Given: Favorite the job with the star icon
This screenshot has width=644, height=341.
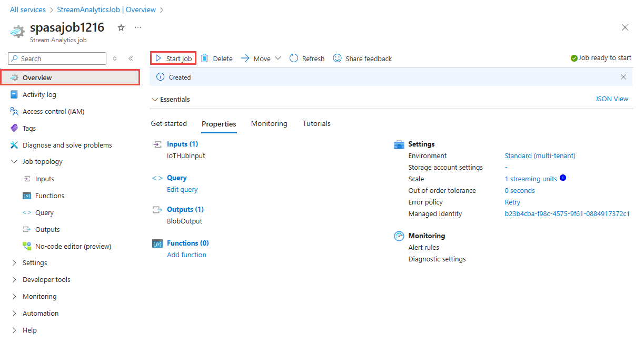Looking at the screenshot, I should pos(121,27).
